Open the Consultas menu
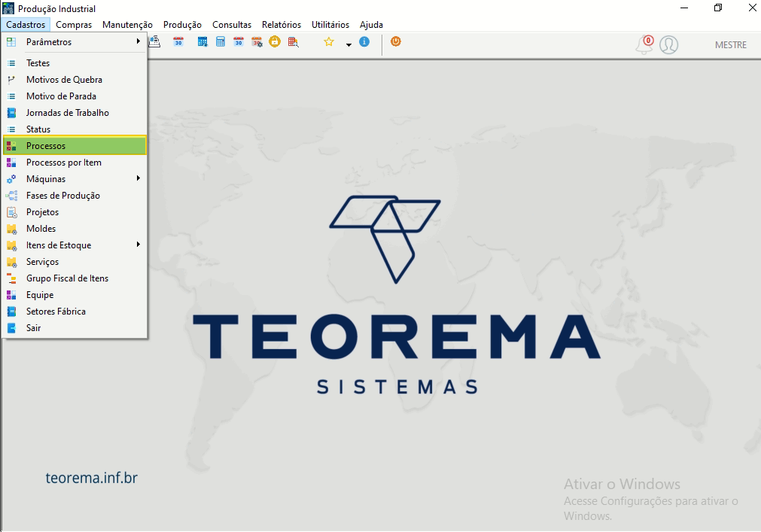761x532 pixels. point(232,25)
